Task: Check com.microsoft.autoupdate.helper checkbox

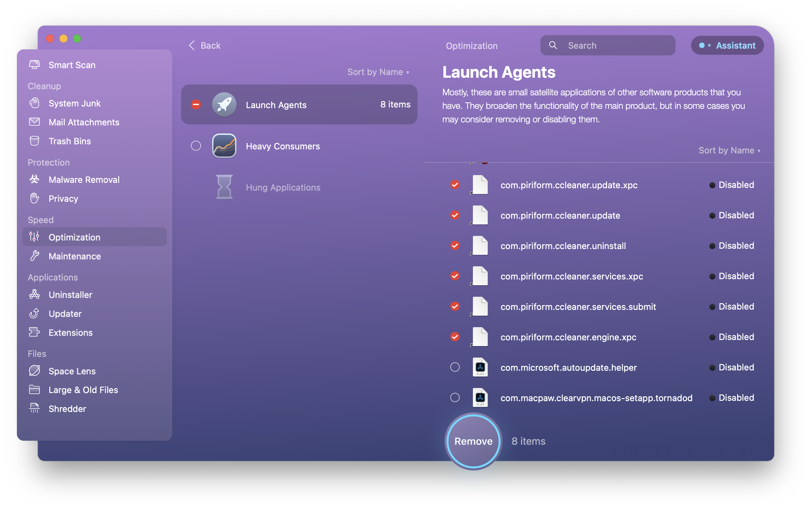Action: [x=455, y=367]
